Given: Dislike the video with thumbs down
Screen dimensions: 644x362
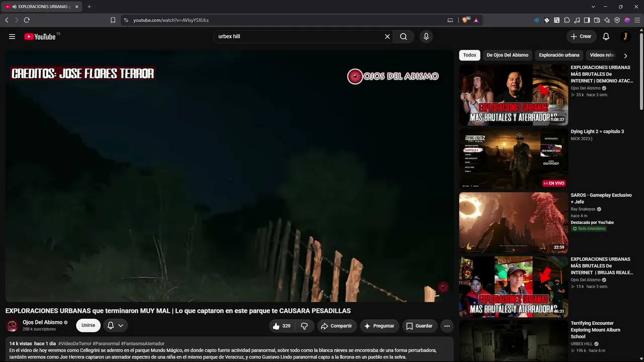Looking at the screenshot, I should (304, 326).
